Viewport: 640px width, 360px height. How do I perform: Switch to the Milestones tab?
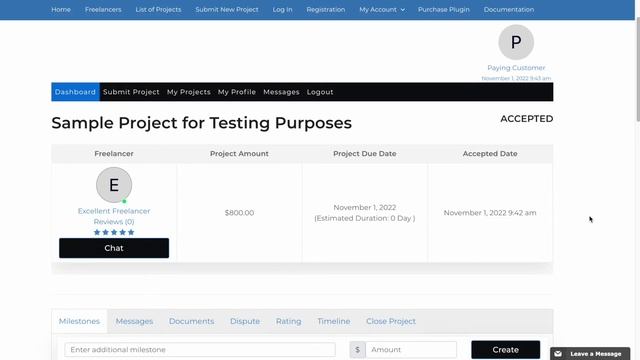pos(79,321)
